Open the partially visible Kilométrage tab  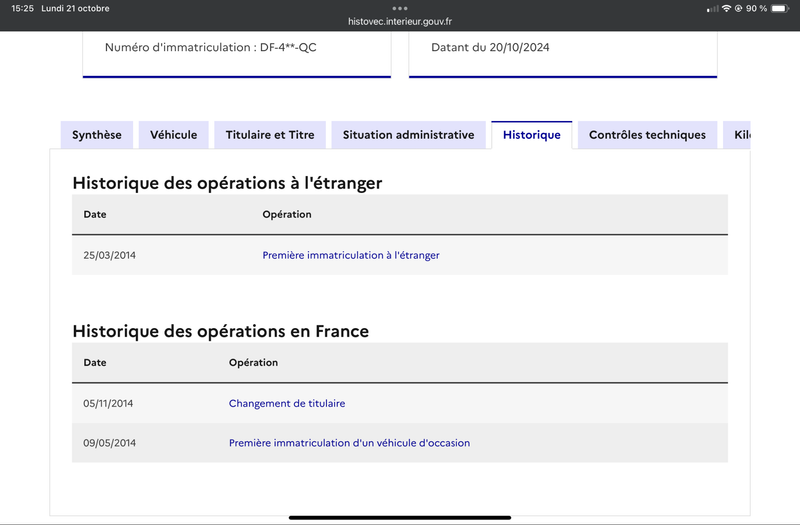click(x=737, y=135)
